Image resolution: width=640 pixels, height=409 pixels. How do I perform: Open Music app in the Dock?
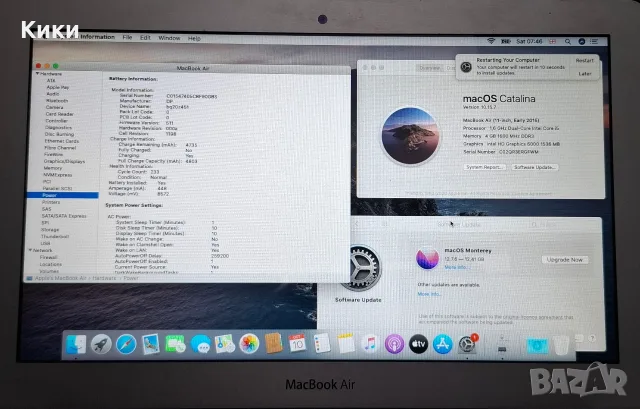pos(370,344)
